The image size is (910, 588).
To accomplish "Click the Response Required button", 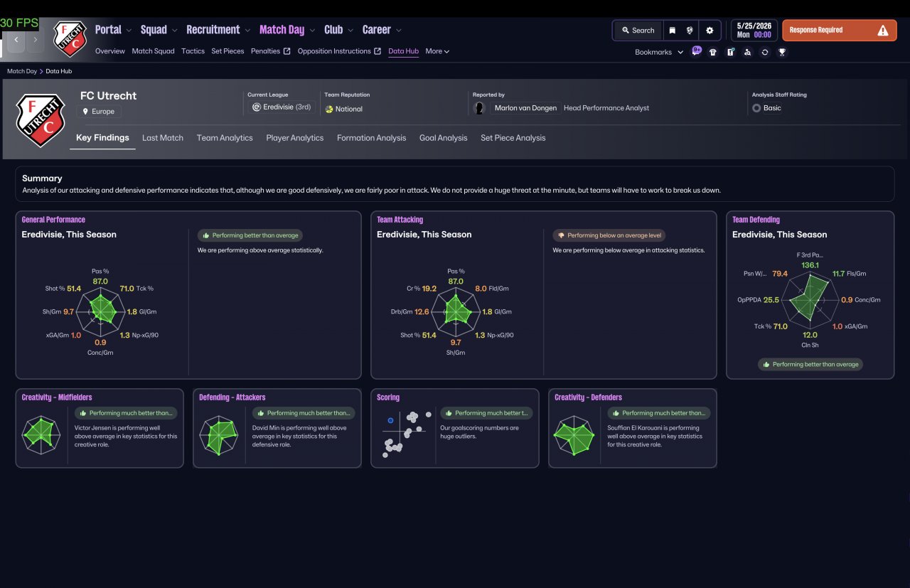I will [x=839, y=31].
